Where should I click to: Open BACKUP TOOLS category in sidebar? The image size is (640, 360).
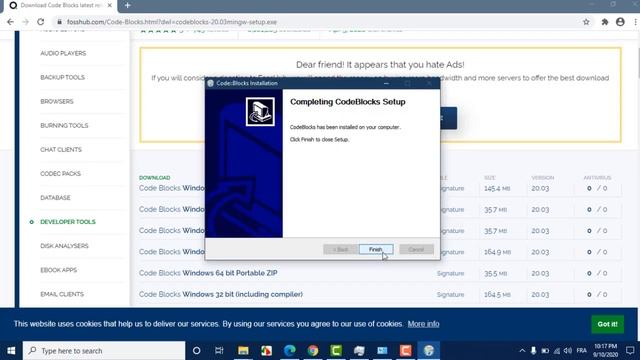(62, 78)
